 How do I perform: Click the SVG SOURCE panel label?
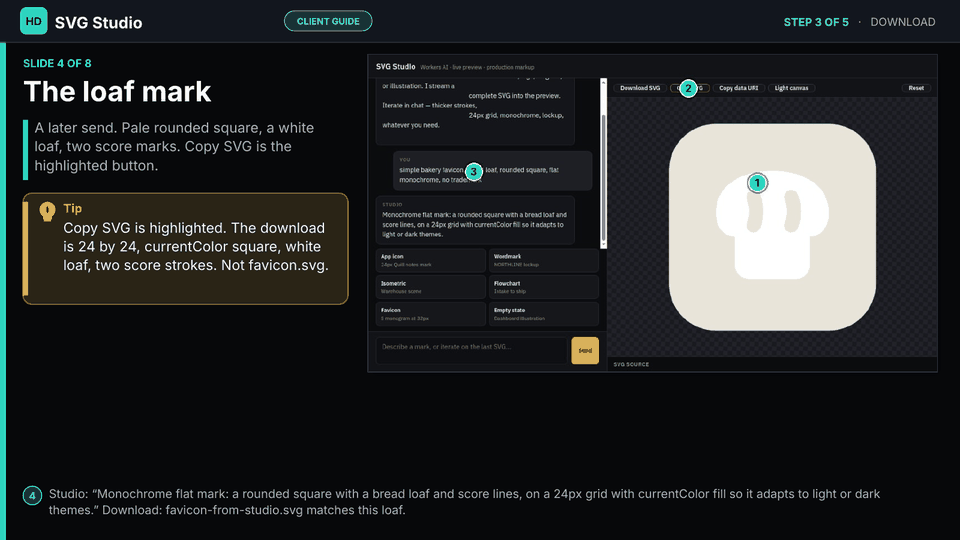coord(631,364)
